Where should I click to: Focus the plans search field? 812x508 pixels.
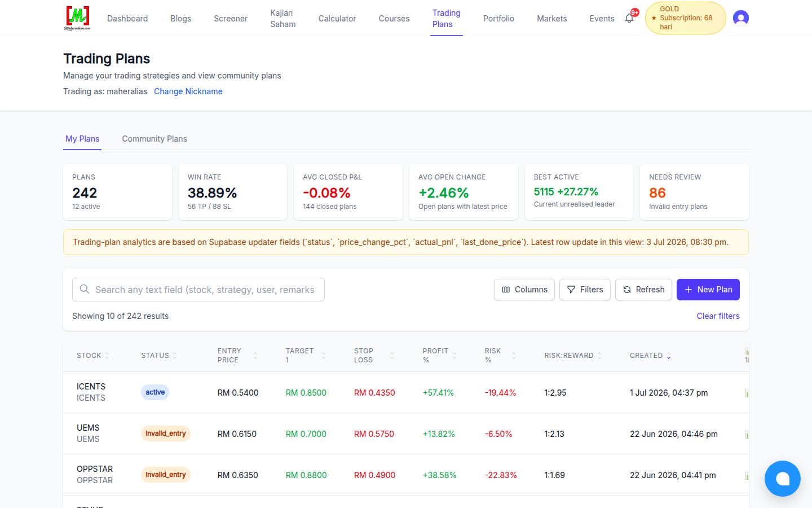click(198, 290)
